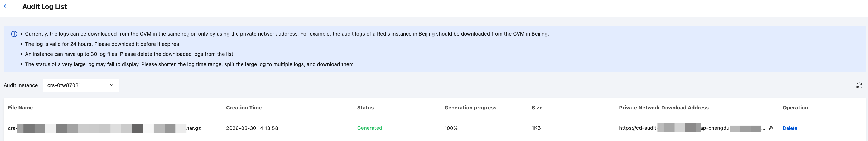Viewport: 868px width, 141px height.
Task: Click the Creation Time column header
Action: (x=244, y=108)
